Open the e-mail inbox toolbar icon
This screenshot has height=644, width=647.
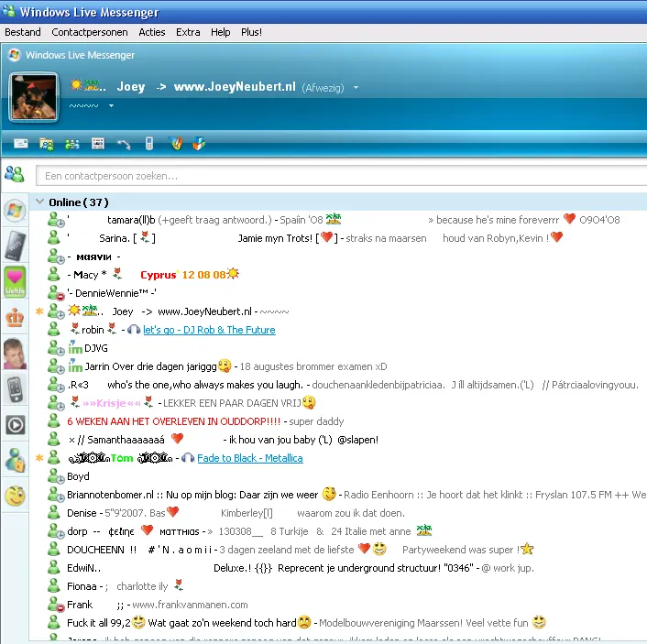coord(21,144)
